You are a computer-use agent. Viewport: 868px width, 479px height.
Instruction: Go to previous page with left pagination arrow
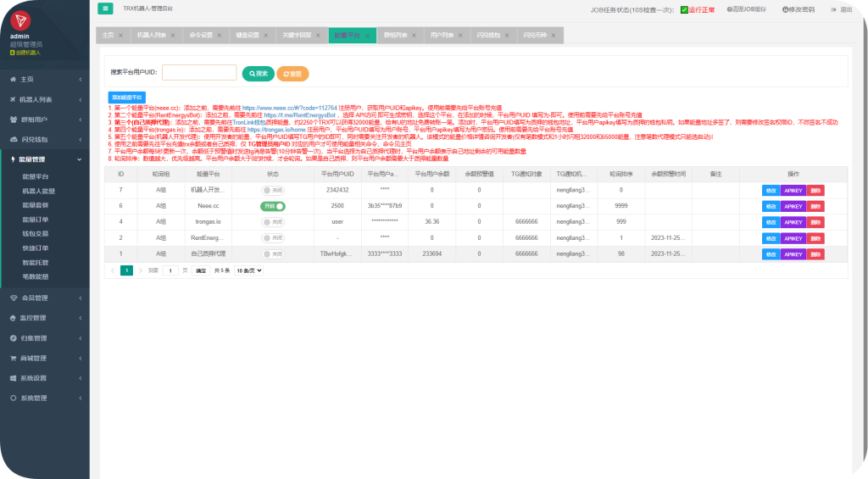click(x=113, y=270)
